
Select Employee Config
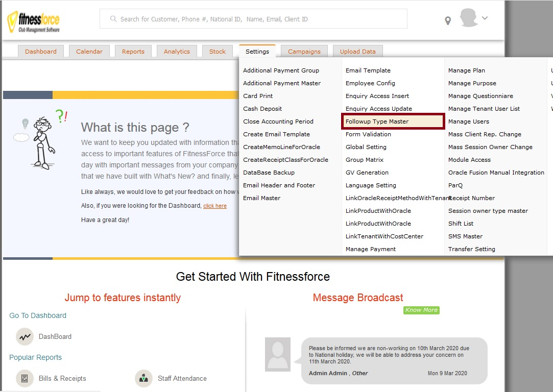click(x=370, y=83)
